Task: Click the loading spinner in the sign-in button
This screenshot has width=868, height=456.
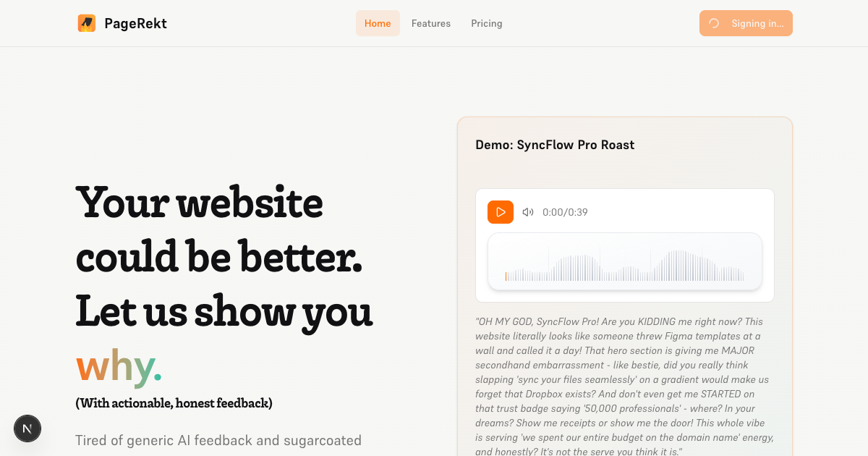Action: 714,23
